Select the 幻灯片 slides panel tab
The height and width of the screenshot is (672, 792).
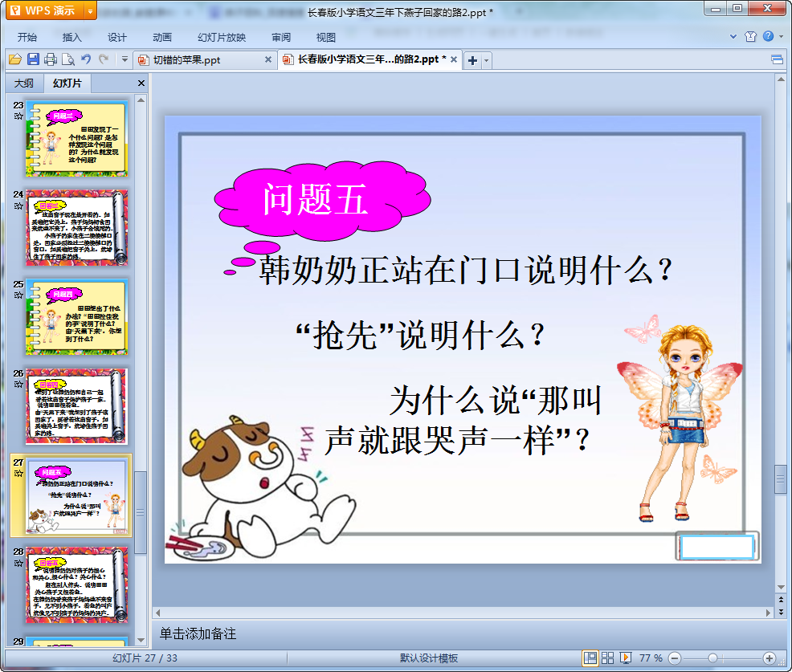point(67,83)
